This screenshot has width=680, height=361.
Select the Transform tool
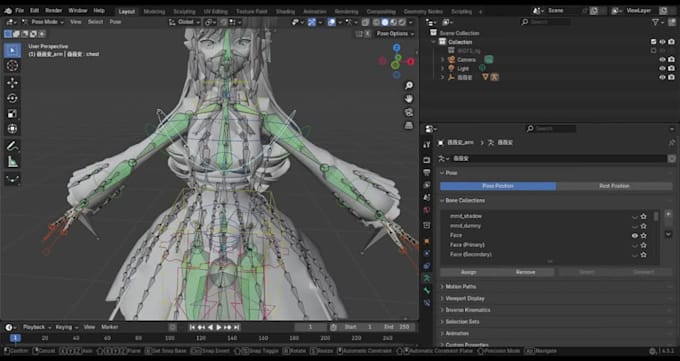[x=13, y=128]
